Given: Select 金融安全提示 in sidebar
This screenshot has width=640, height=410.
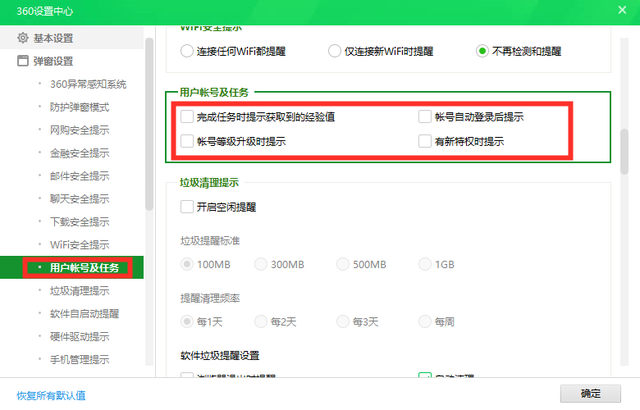Looking at the screenshot, I should coord(80,153).
